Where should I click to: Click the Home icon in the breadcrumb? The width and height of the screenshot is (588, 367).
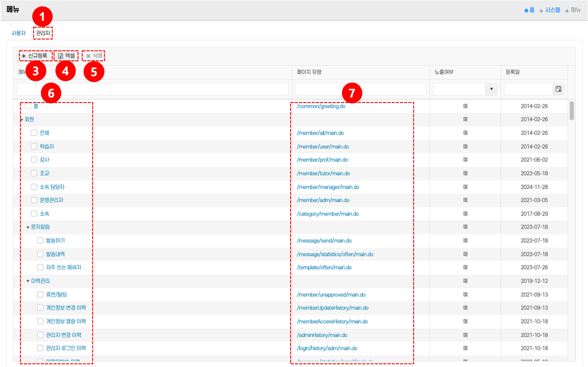click(526, 10)
